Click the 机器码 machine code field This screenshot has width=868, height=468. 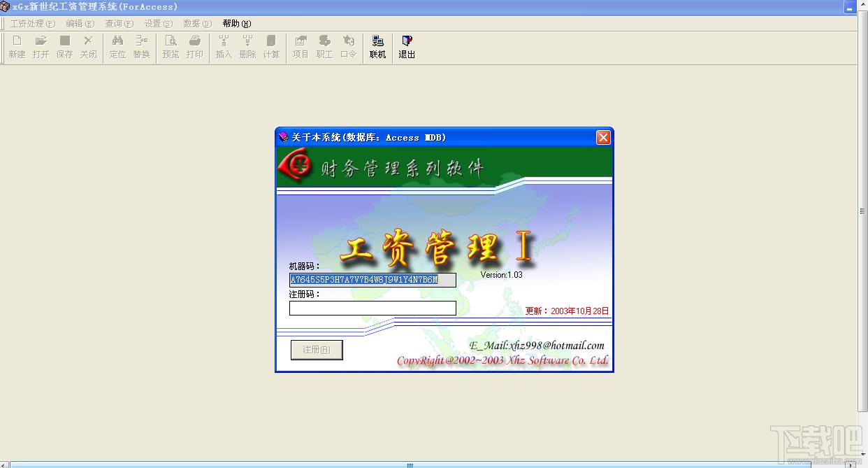372,280
